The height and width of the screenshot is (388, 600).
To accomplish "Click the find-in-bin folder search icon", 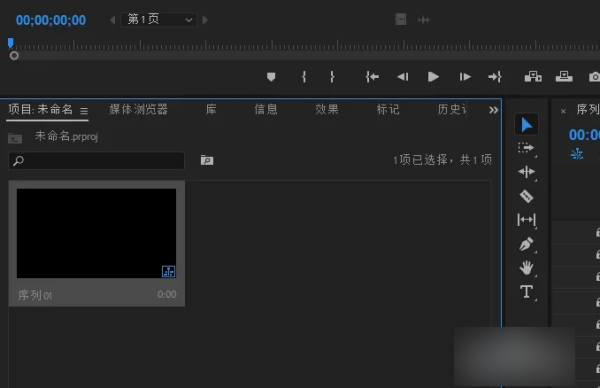I will (207, 160).
